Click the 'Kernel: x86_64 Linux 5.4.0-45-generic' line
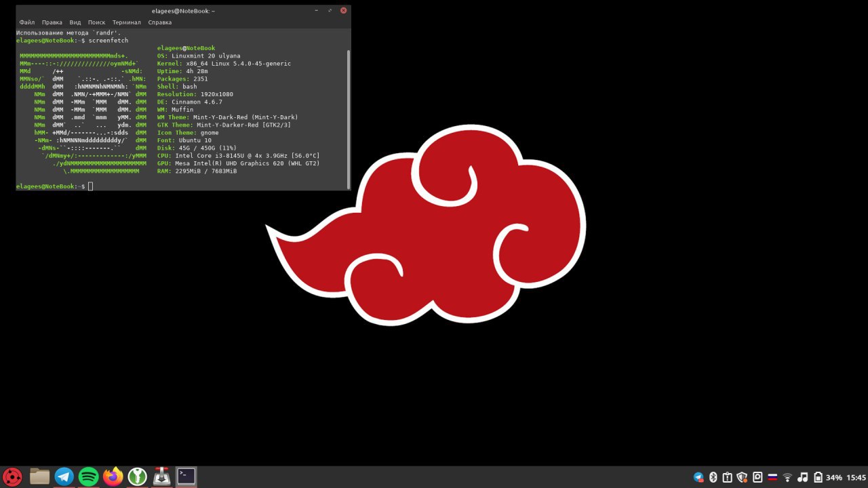 (224, 64)
